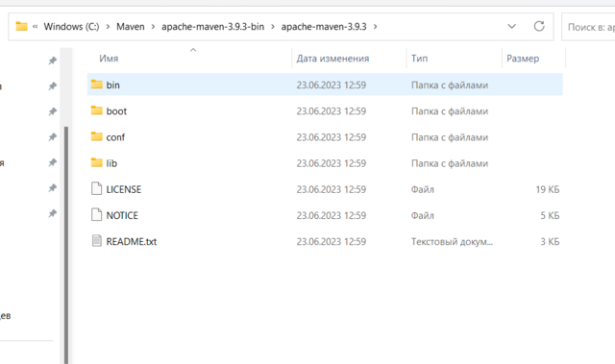Image resolution: width=615 pixels, height=364 pixels.
Task: Go to apache-maven-3.9.3-bin breadcrumb
Action: (213, 27)
